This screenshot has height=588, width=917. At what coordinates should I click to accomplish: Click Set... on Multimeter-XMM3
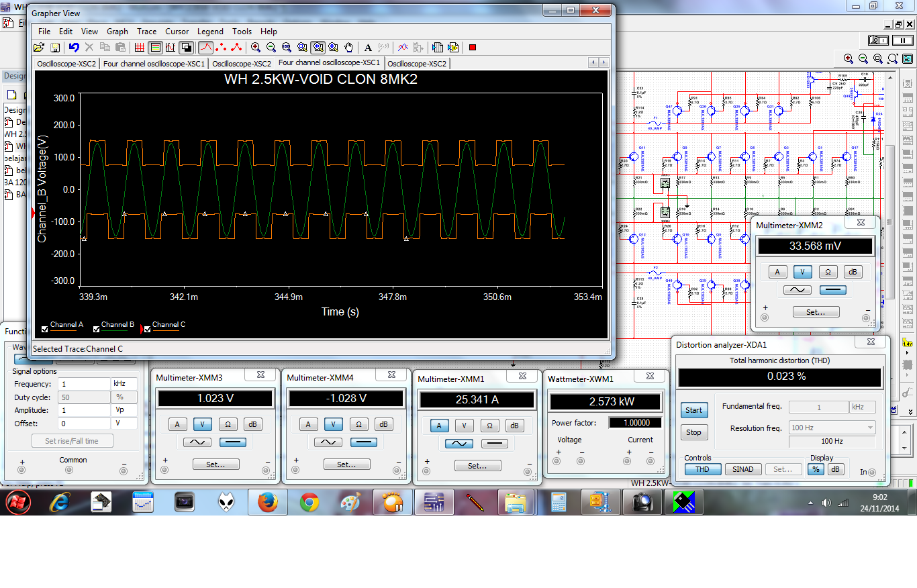[x=215, y=464]
